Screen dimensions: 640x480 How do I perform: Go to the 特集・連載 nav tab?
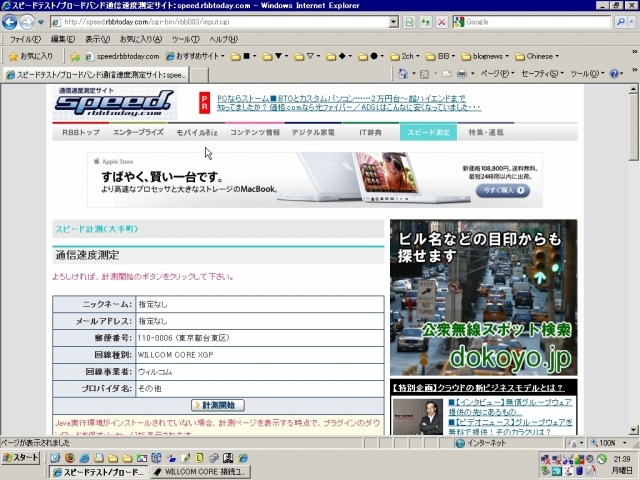pos(486,132)
